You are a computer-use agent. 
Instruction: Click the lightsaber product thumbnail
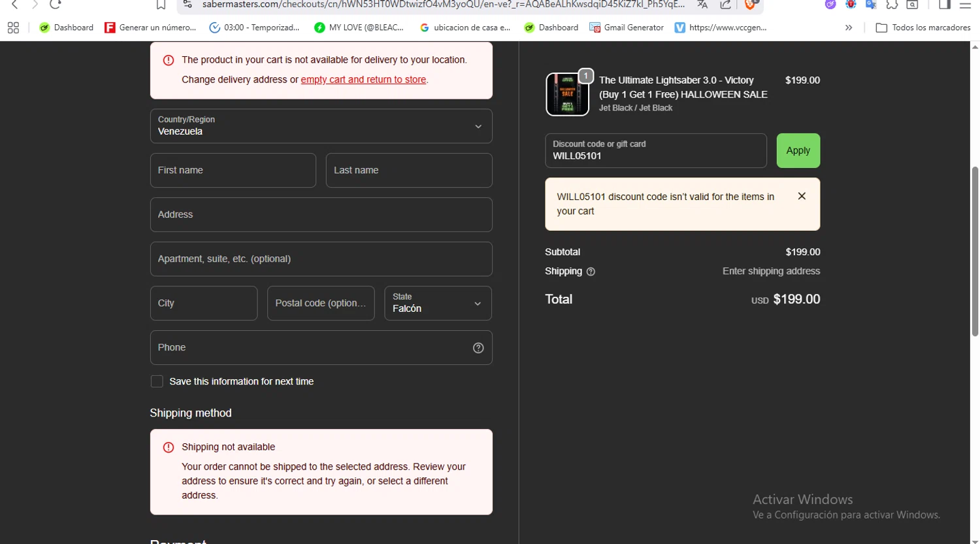coord(567,94)
